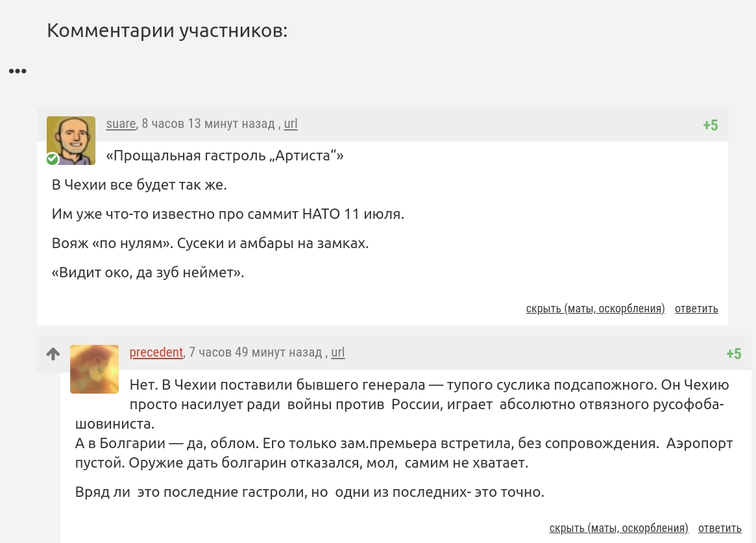Click the 7 часов 49 минут назад timestamp
The width and height of the screenshot is (756, 543).
coord(256,352)
